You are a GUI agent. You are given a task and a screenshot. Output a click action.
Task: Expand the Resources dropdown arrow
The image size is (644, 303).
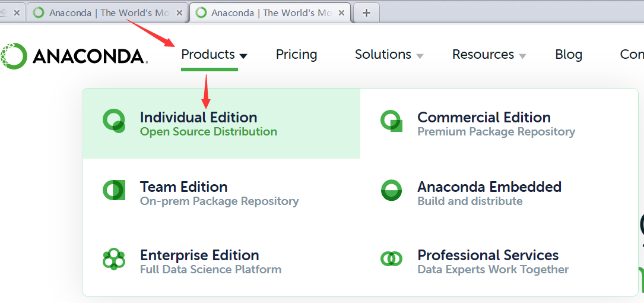(x=522, y=56)
